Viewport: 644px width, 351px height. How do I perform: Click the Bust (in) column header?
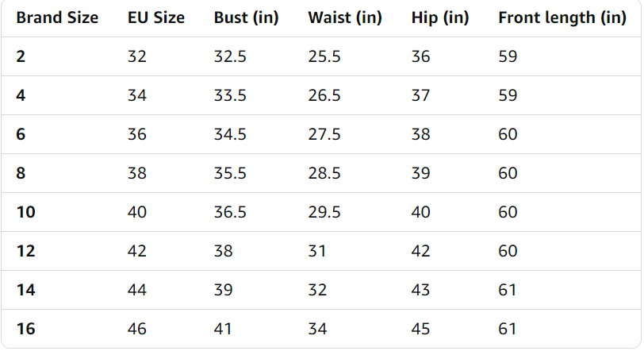coord(246,17)
